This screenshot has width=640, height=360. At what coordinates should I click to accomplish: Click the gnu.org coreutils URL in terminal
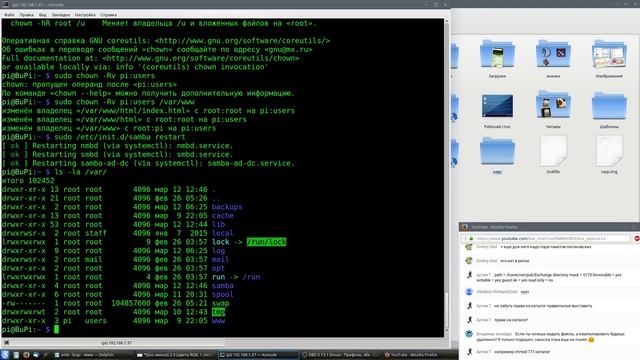242,41
